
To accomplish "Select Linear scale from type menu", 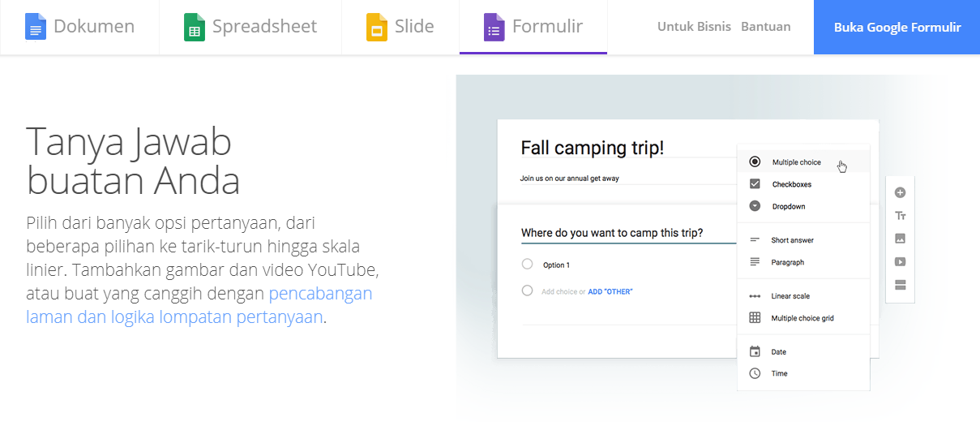I will click(790, 296).
